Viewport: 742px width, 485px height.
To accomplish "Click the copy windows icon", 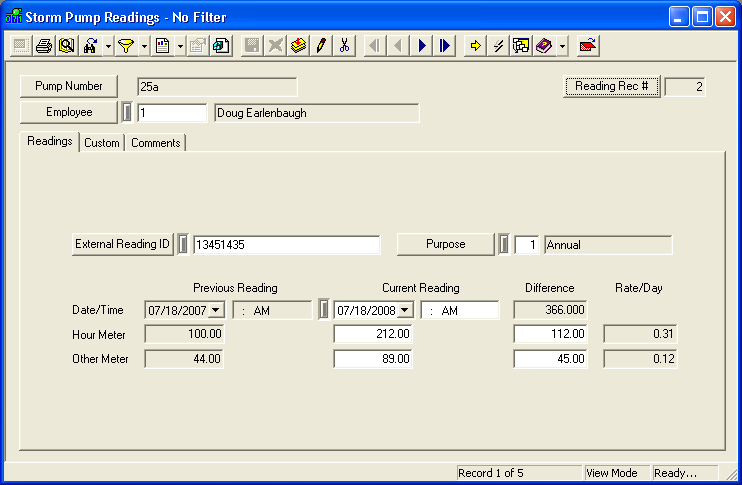I will 221,46.
